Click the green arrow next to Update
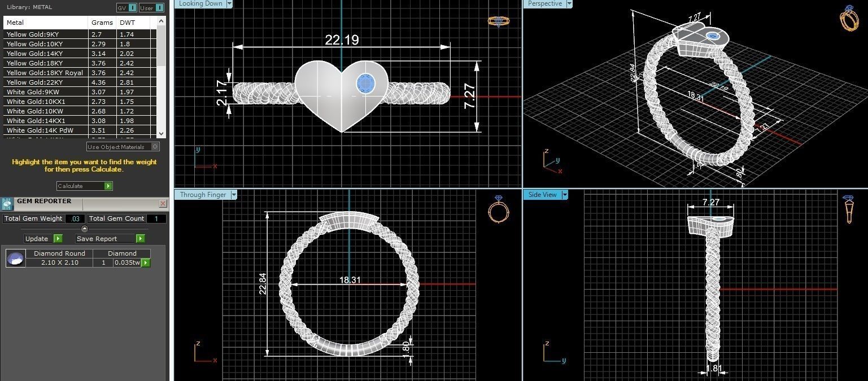The height and width of the screenshot is (381, 868). click(x=58, y=239)
